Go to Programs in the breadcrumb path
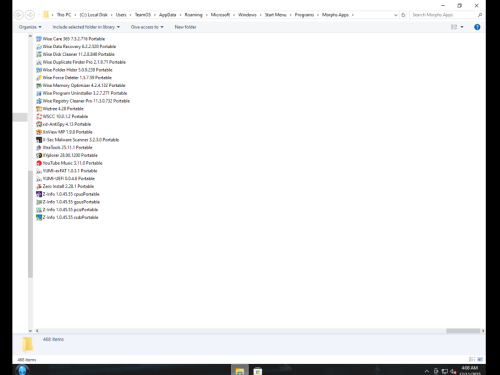The height and width of the screenshot is (375, 500). (304, 15)
